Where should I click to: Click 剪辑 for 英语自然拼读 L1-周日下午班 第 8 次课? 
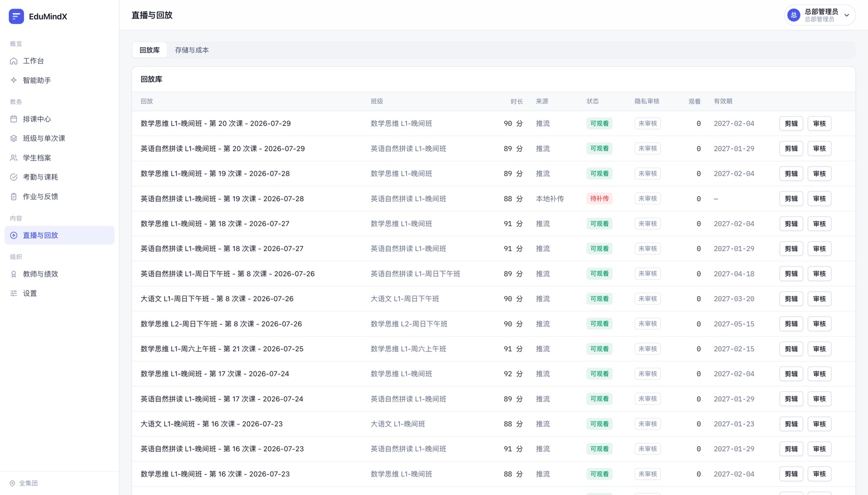pos(792,274)
